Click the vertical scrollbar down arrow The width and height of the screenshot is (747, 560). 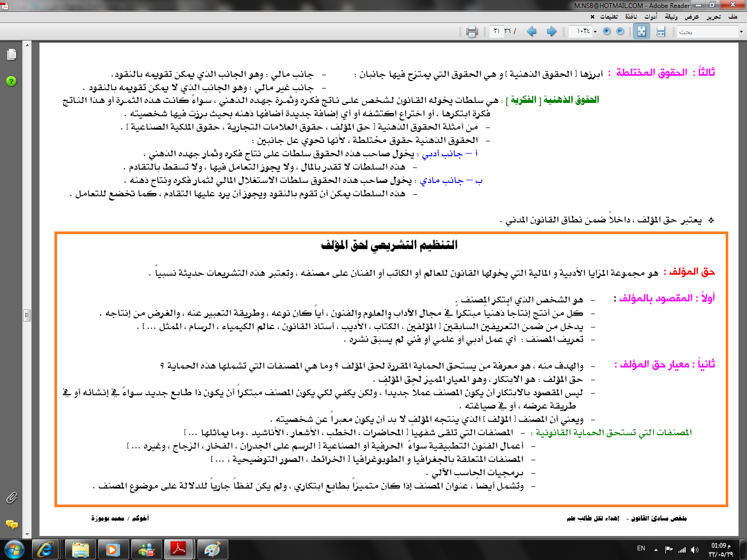click(27, 533)
